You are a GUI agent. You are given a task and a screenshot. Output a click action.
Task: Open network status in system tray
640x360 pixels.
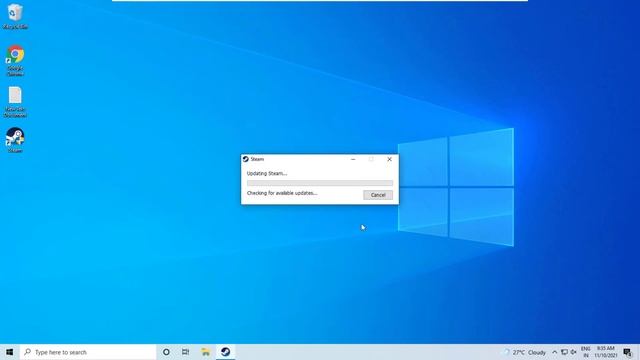[564, 352]
